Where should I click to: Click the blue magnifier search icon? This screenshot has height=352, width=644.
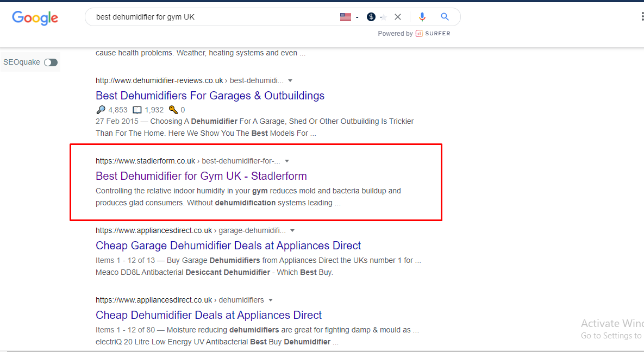[x=445, y=17]
